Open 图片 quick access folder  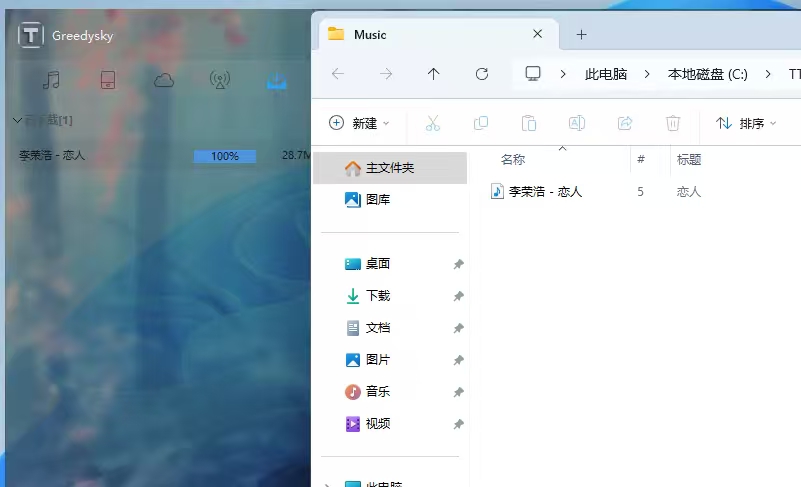point(378,360)
